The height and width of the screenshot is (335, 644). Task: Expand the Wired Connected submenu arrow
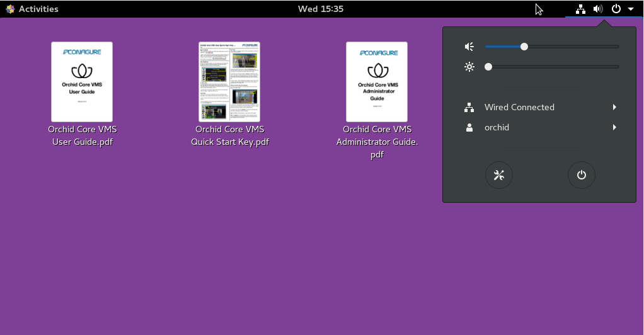point(614,107)
